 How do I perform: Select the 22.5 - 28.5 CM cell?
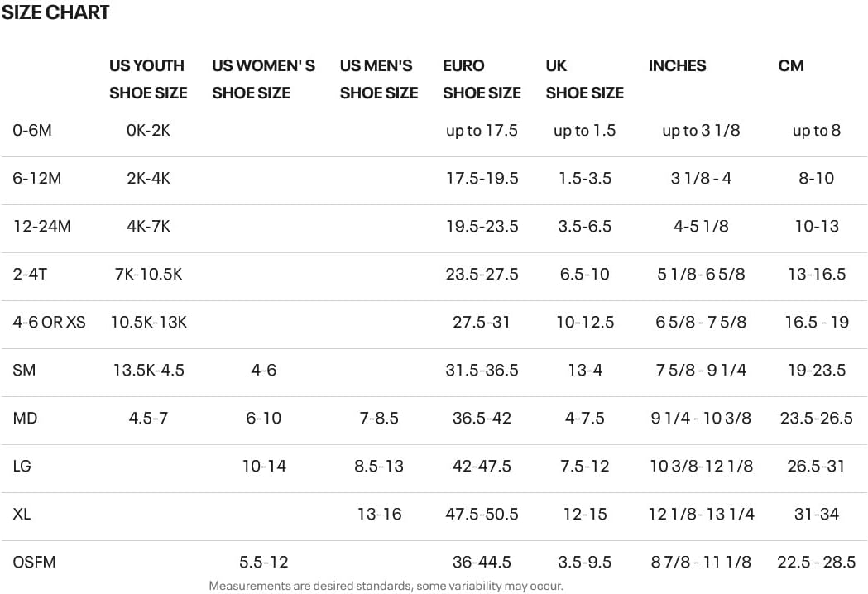(816, 562)
